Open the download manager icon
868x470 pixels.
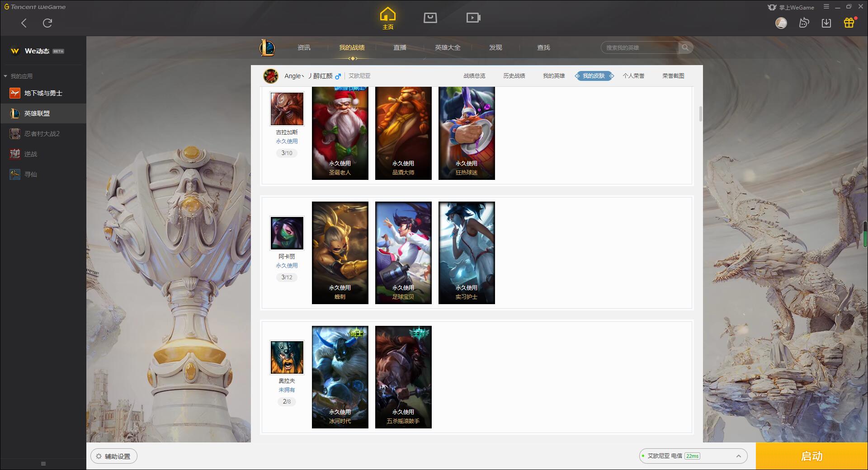[826, 23]
